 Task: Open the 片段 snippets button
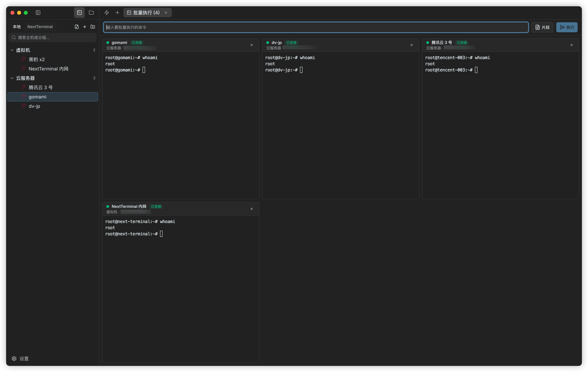coord(542,27)
